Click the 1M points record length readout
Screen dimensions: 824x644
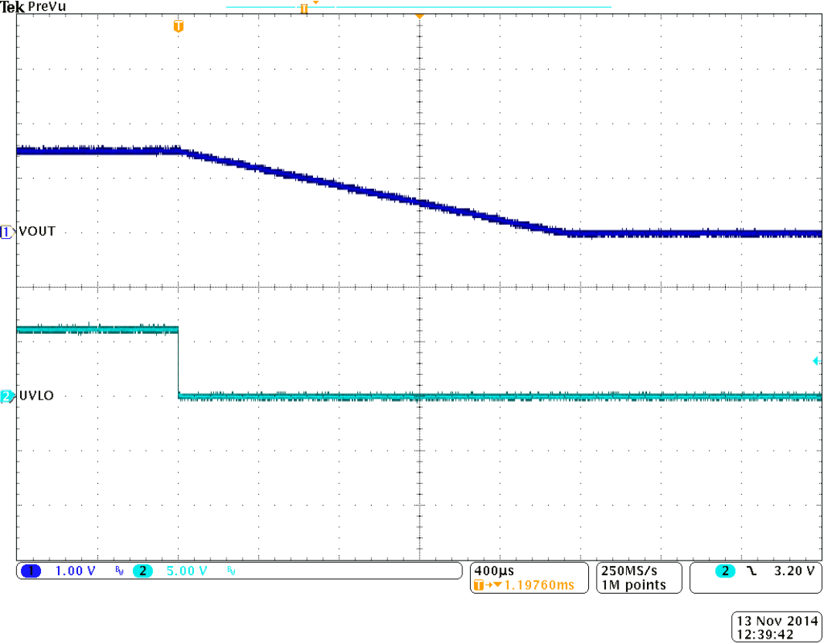[632, 585]
